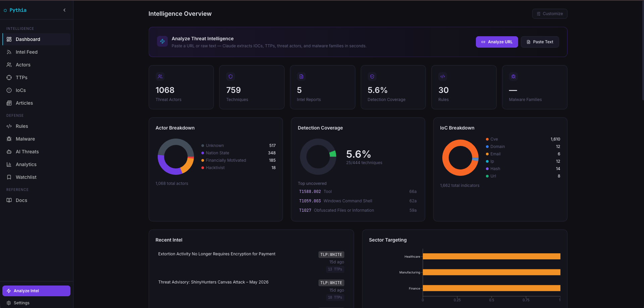Click the Rules card code icon
This screenshot has height=308, width=644.
[x=443, y=76]
